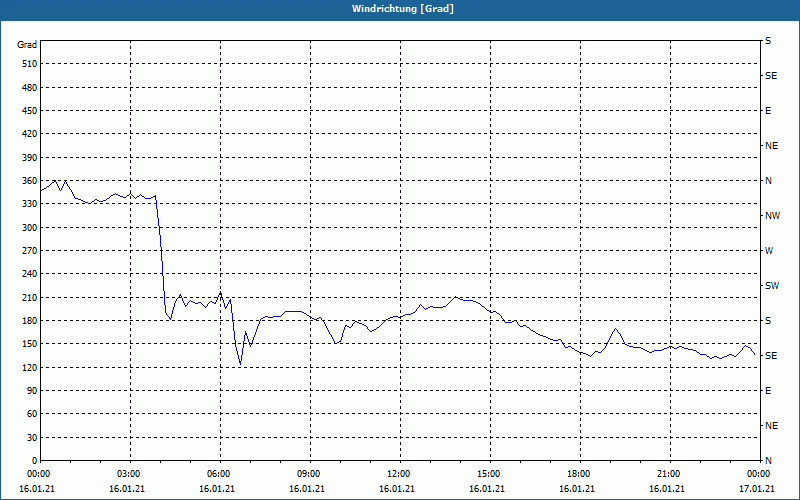The height and width of the screenshot is (500, 800).
Task: Select the 60 y-axis value
Action: (x=32, y=414)
